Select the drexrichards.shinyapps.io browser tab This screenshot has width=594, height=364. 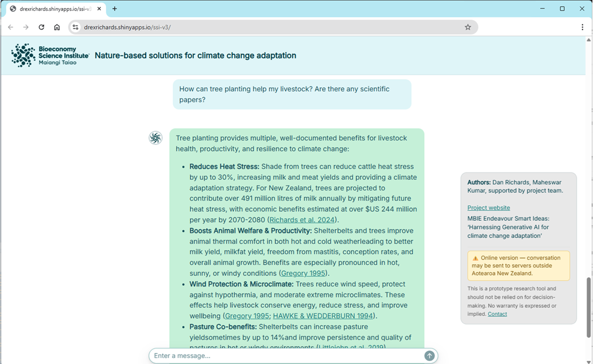pos(55,8)
